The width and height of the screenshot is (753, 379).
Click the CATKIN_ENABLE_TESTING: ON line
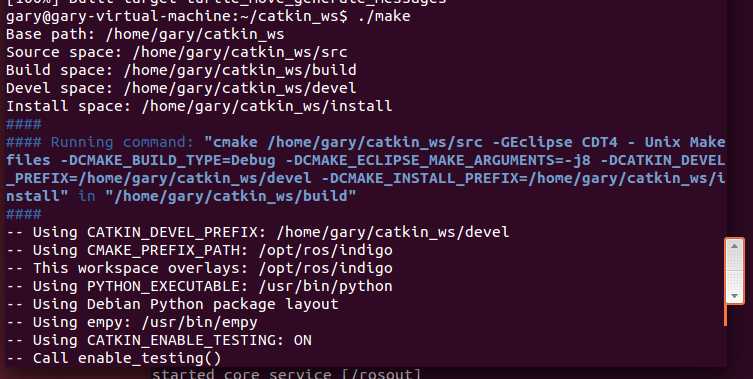pyautogui.click(x=159, y=341)
